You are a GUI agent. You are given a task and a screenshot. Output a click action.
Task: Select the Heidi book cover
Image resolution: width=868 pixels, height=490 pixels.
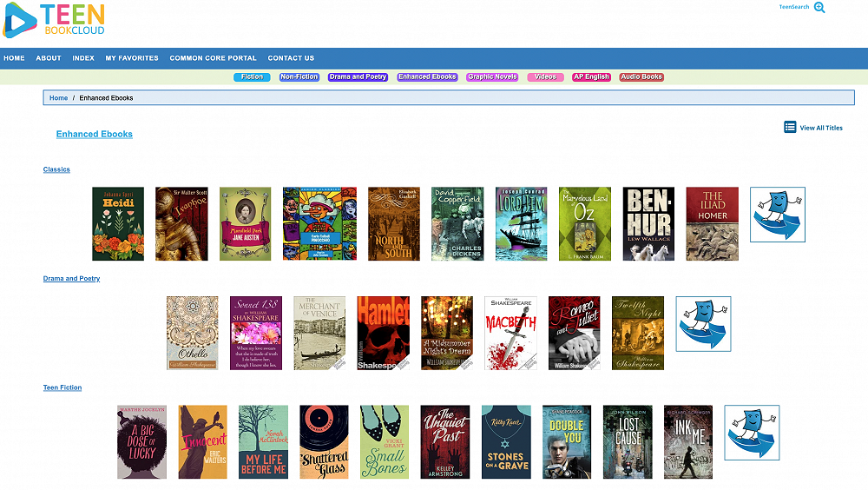(x=118, y=224)
